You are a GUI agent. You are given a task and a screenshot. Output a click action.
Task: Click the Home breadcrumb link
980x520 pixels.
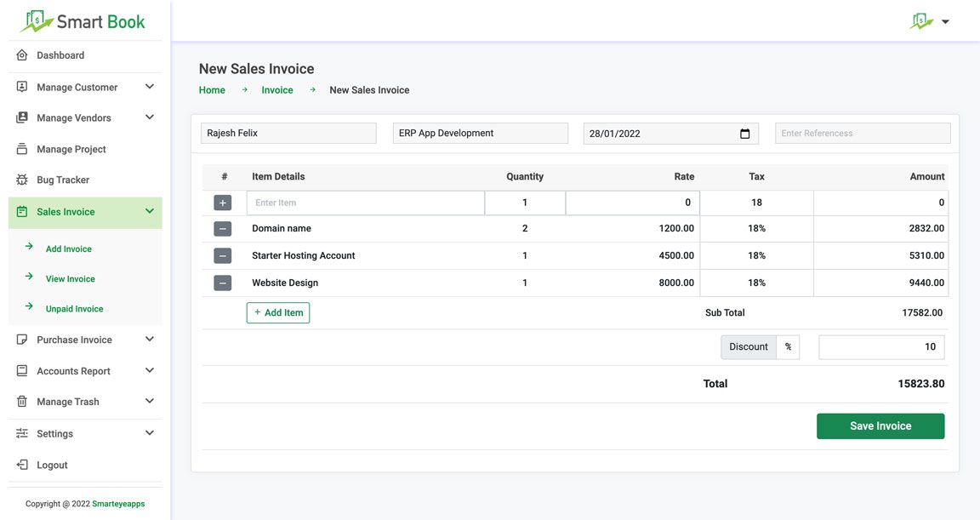click(212, 90)
